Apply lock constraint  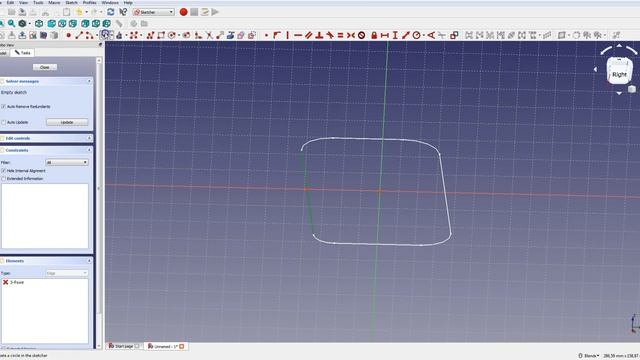click(374, 36)
